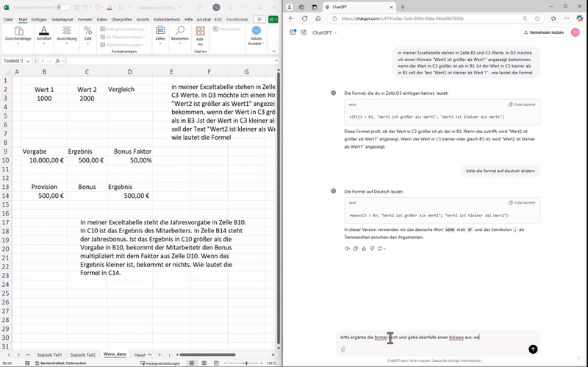The width and height of the screenshot is (588, 367).
Task: Expand the Name Box dropdown showing Textfeld 3
Action: (x=29, y=61)
